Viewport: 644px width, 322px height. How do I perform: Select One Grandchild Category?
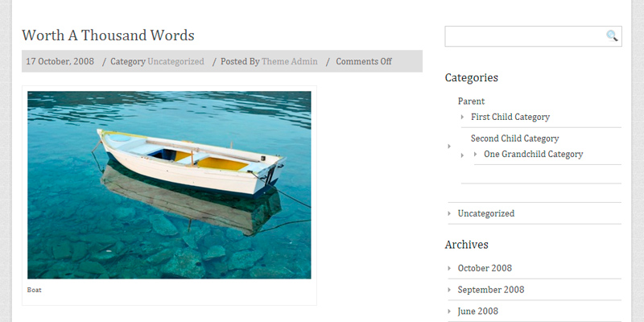pyautogui.click(x=533, y=155)
